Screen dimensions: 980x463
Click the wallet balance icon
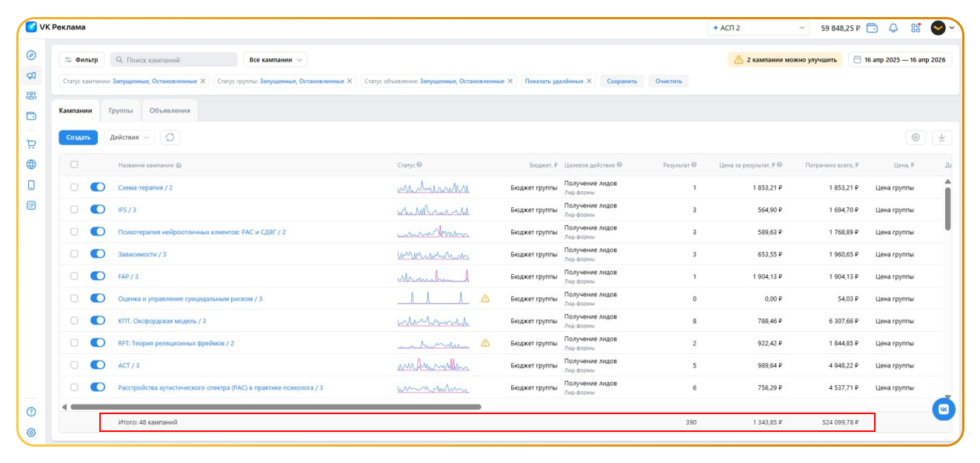pyautogui.click(x=873, y=28)
